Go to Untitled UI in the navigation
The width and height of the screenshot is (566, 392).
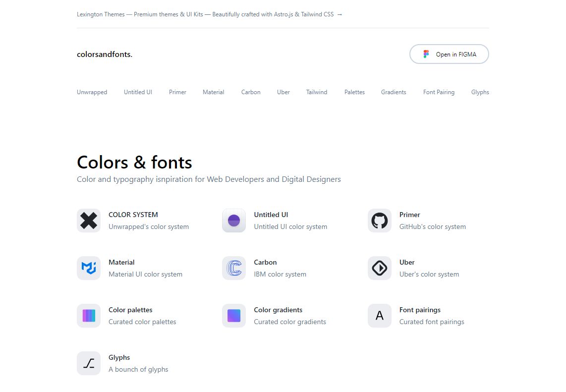coord(138,92)
